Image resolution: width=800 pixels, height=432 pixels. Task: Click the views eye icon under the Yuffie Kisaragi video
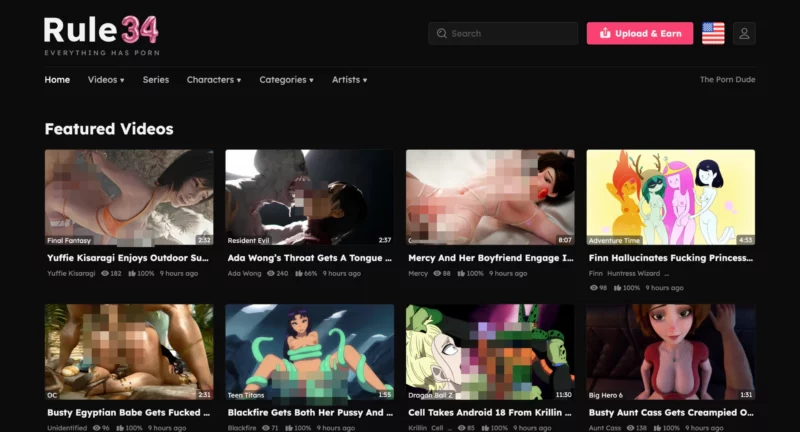[105, 273]
